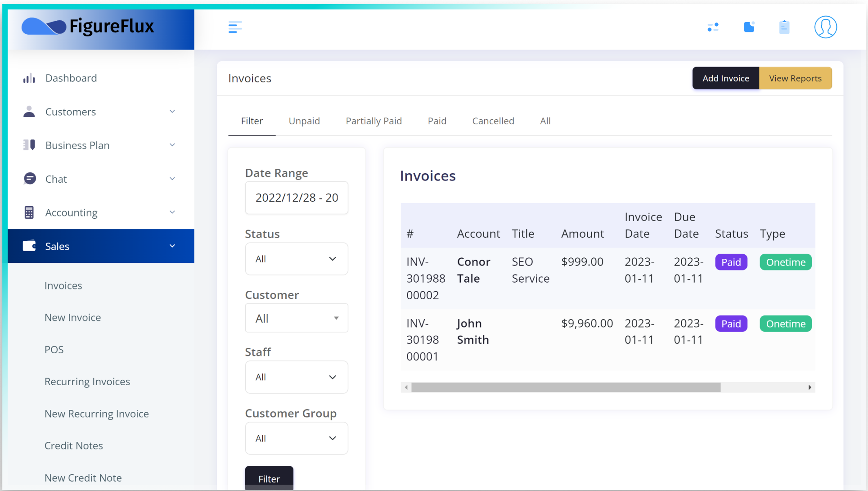This screenshot has height=491, width=868.
Task: Click the Date Range input field
Action: [x=296, y=198]
